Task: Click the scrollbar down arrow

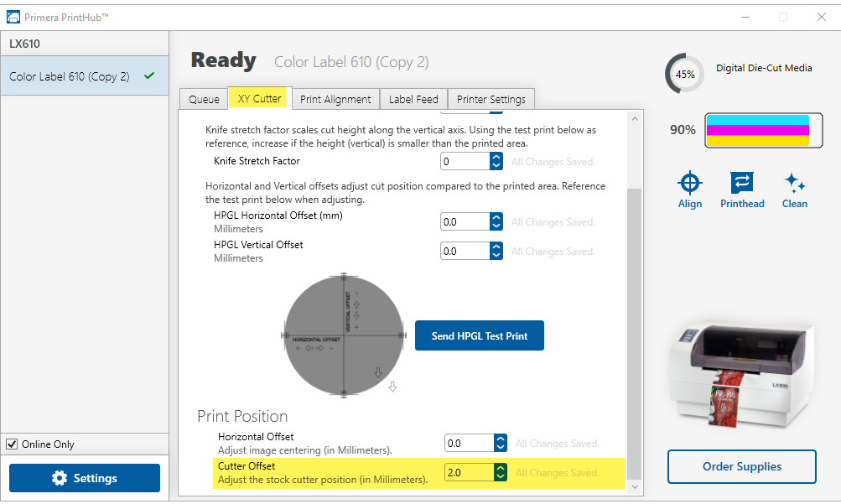Action: (635, 487)
